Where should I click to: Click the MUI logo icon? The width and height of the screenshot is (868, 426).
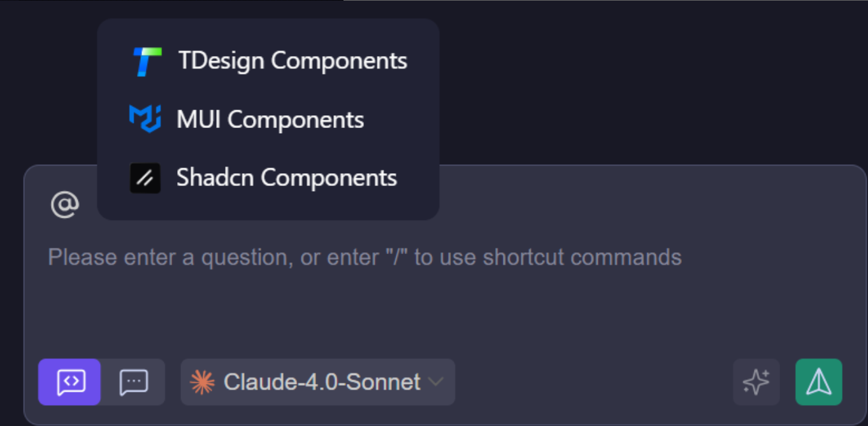[145, 119]
